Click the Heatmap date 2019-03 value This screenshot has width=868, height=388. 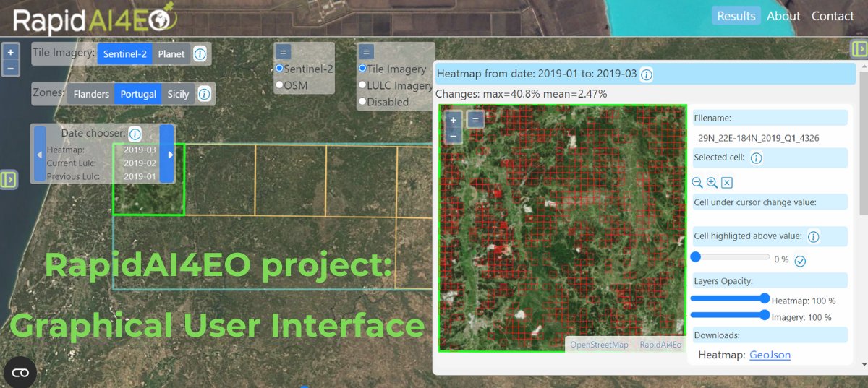(140, 150)
